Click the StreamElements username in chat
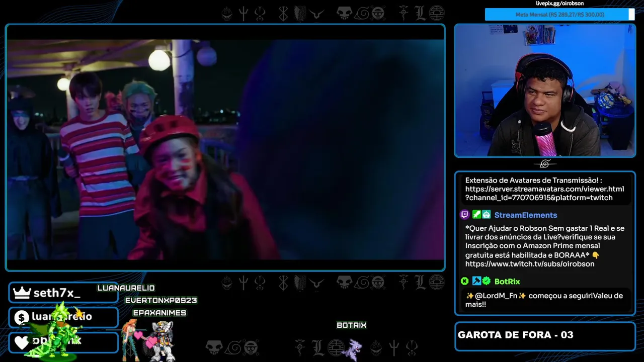This screenshot has width=644, height=362. [526, 215]
